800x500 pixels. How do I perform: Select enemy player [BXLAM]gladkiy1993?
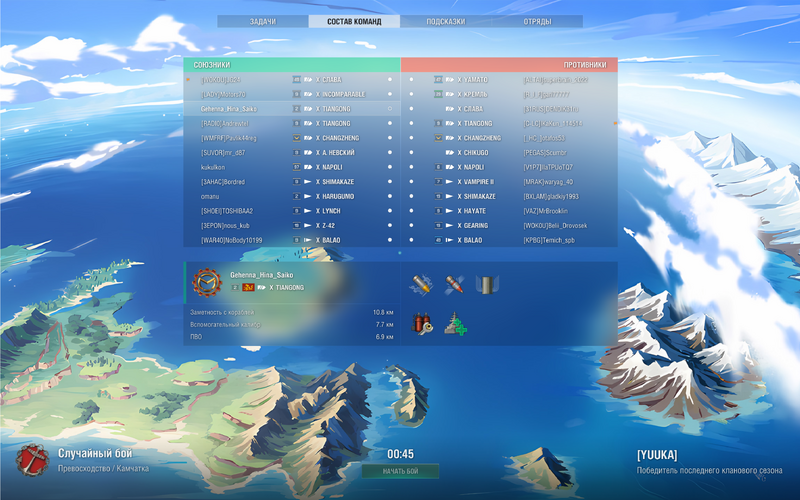pos(551,196)
